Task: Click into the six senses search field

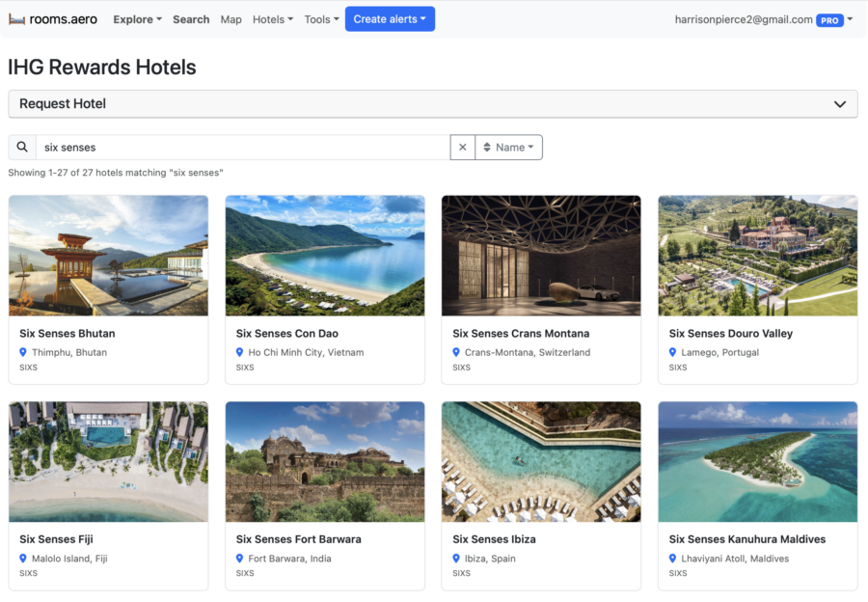Action: tap(243, 148)
